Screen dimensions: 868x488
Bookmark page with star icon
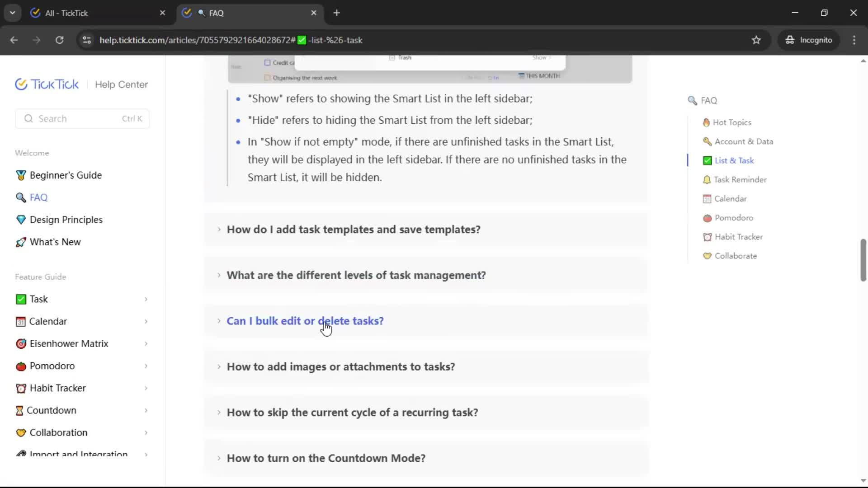(x=756, y=40)
